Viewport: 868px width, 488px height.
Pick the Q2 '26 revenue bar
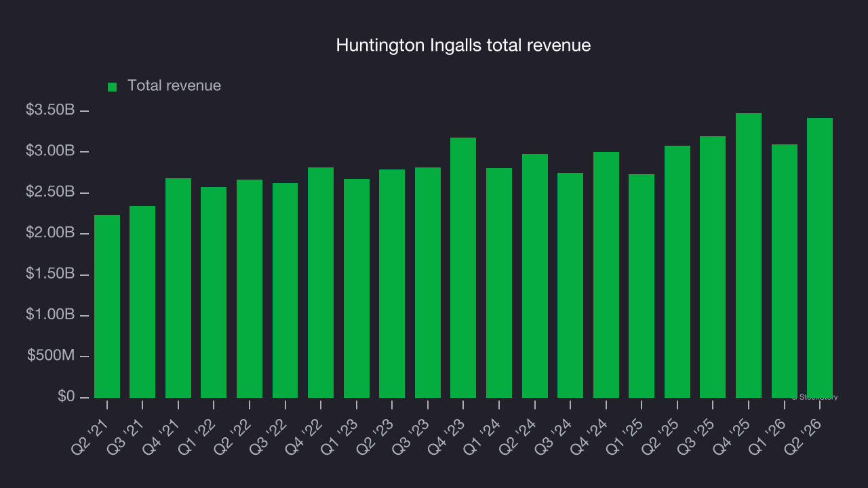click(820, 258)
